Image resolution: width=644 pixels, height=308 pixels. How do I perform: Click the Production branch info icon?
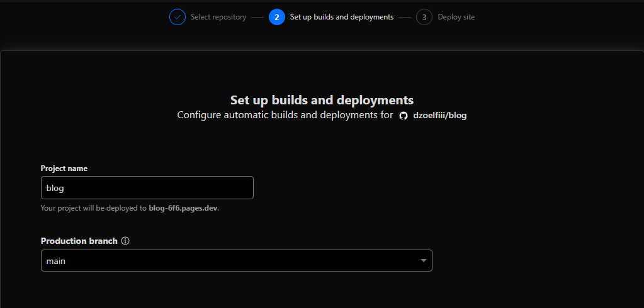click(x=125, y=241)
